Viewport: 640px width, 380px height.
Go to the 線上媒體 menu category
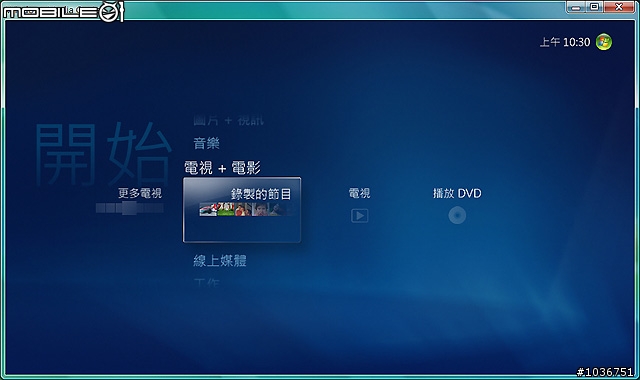220,261
